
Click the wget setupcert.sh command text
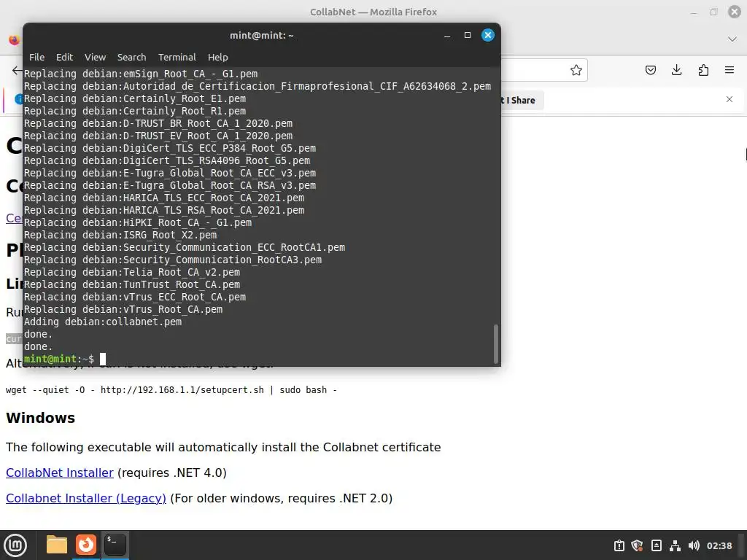click(171, 390)
